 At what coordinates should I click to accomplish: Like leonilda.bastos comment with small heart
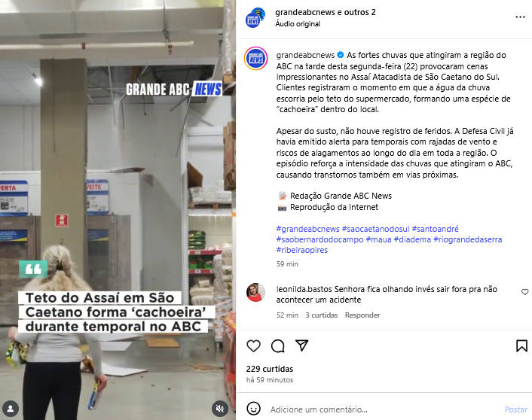524,292
